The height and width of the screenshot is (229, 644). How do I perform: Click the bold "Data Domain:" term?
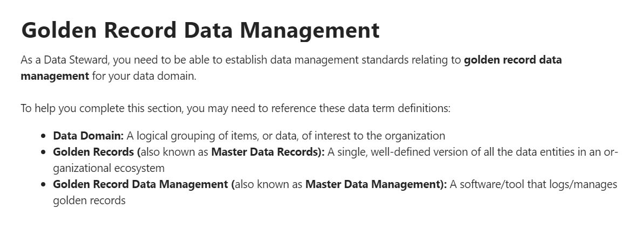(x=88, y=136)
